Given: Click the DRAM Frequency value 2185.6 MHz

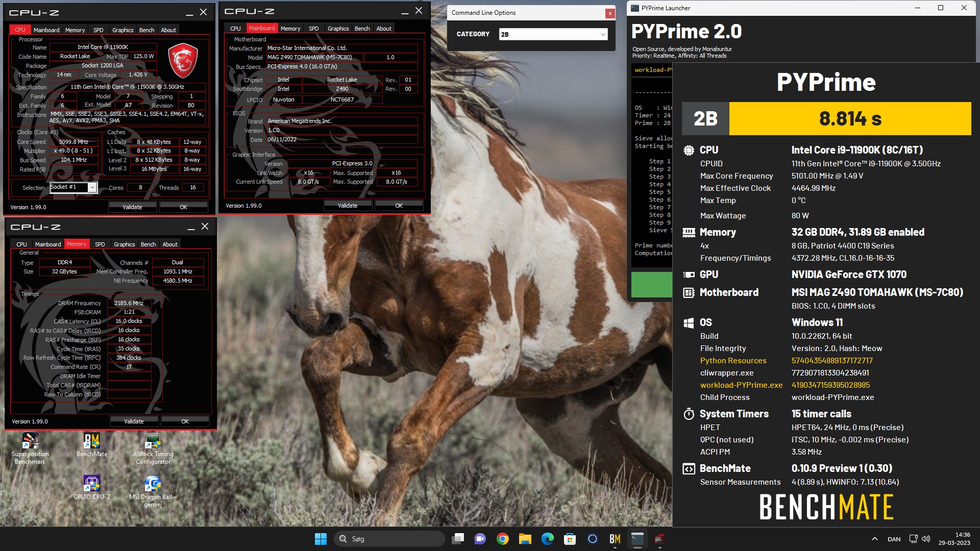Looking at the screenshot, I should point(129,303).
